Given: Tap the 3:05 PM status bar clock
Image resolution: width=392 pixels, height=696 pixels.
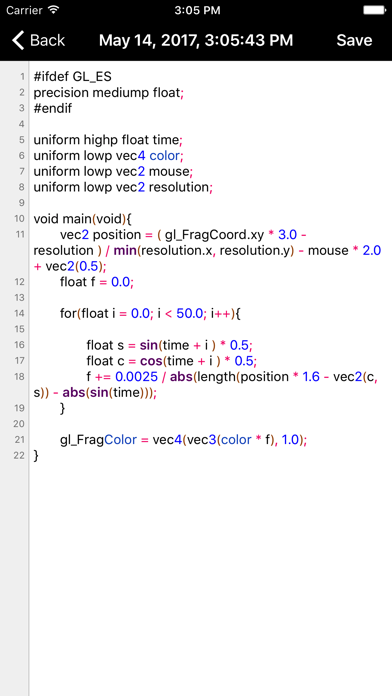Looking at the screenshot, I should coord(196,10).
